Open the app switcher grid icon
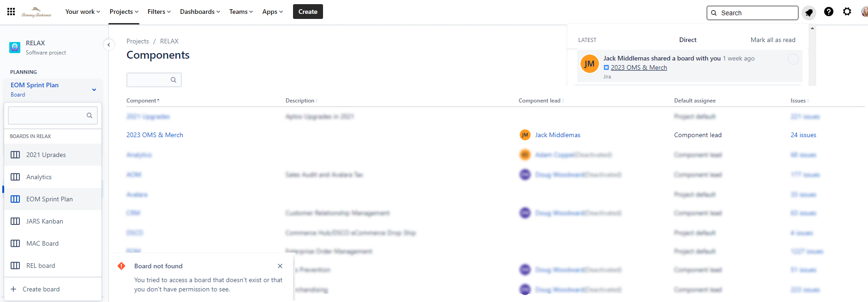 pyautogui.click(x=11, y=12)
